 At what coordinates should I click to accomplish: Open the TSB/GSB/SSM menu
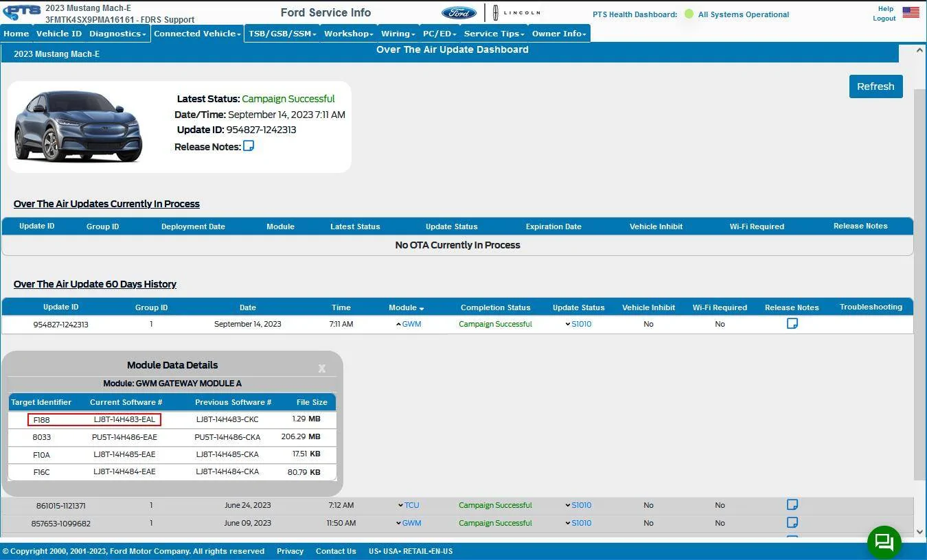tap(282, 34)
